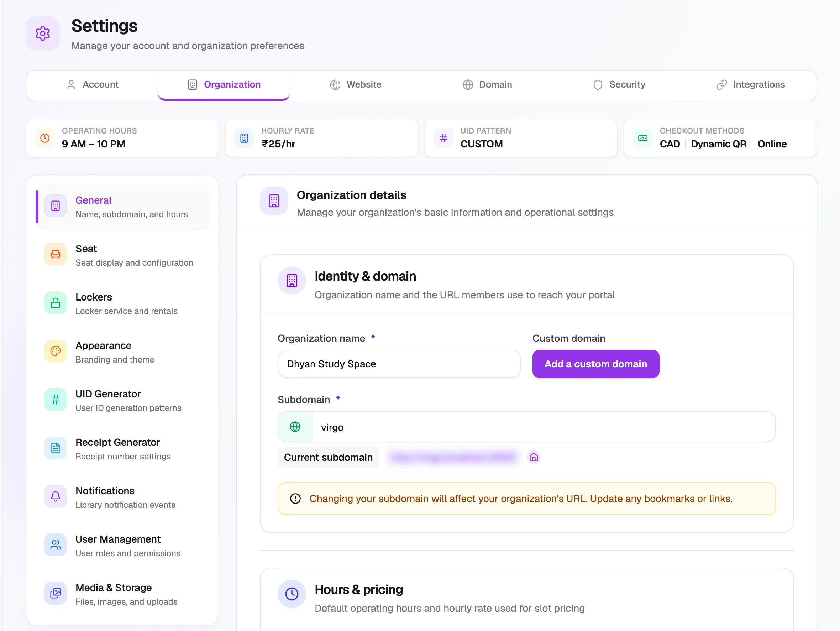
Task: Open Receipt Generator settings
Action: [123, 449]
